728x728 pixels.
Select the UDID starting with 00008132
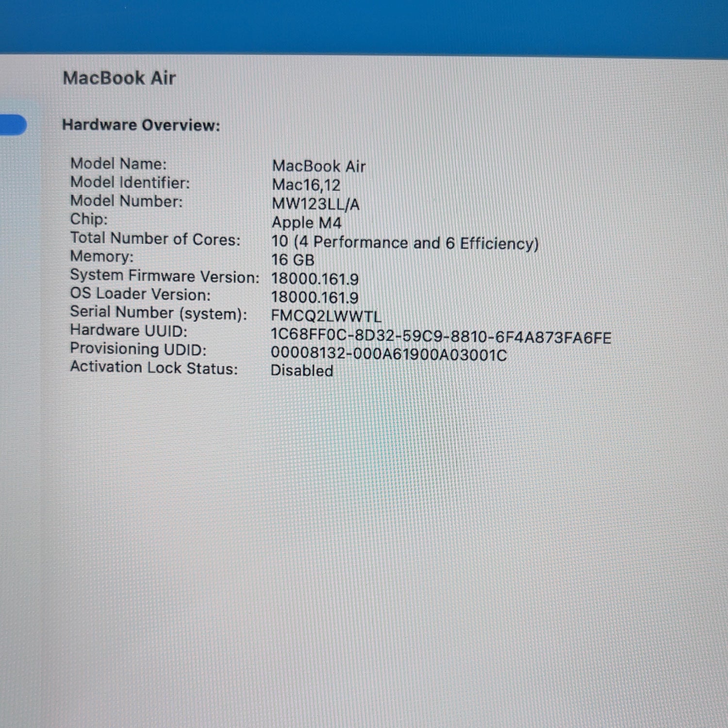coord(389,354)
